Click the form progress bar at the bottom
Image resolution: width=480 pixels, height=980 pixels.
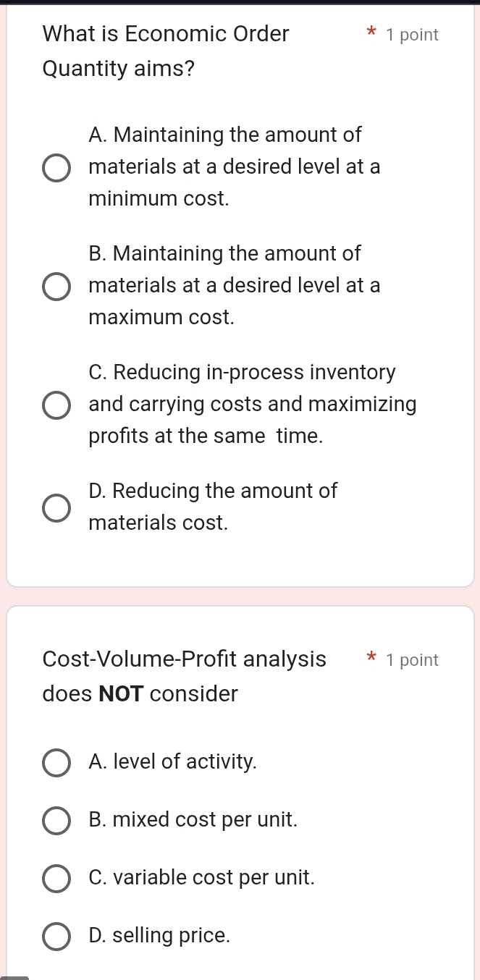click(14, 977)
